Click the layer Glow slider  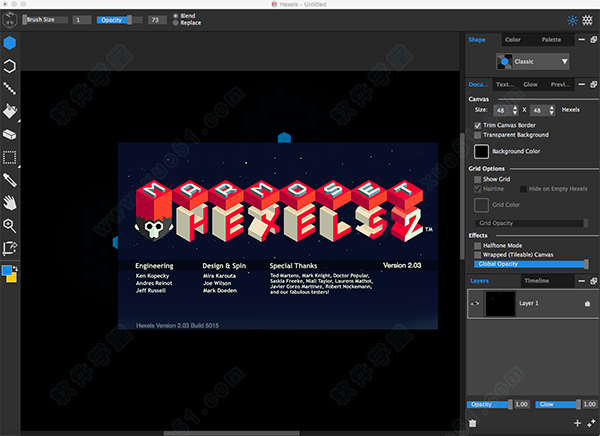pyautogui.click(x=558, y=404)
